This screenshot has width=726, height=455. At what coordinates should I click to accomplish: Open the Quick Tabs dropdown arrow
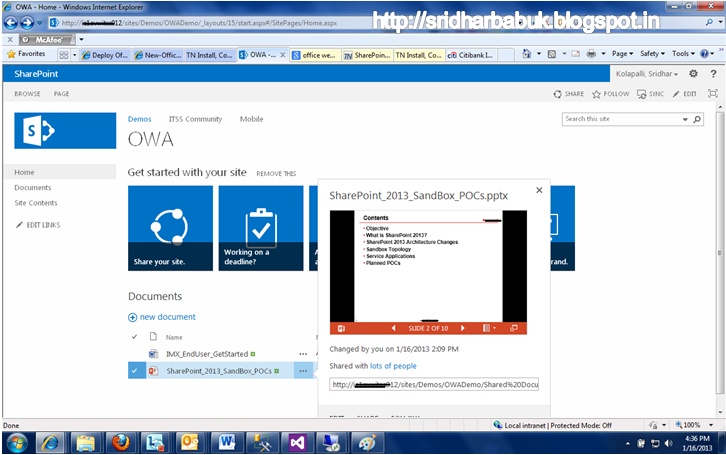tap(75, 55)
